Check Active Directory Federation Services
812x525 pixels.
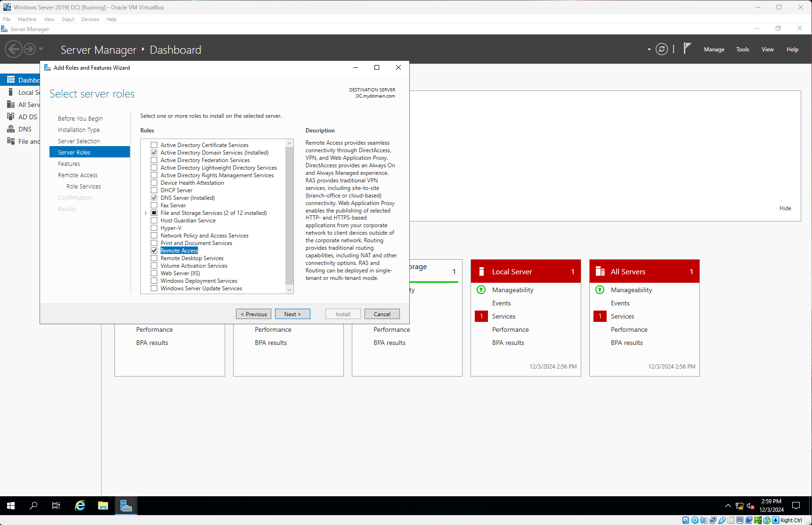154,160
